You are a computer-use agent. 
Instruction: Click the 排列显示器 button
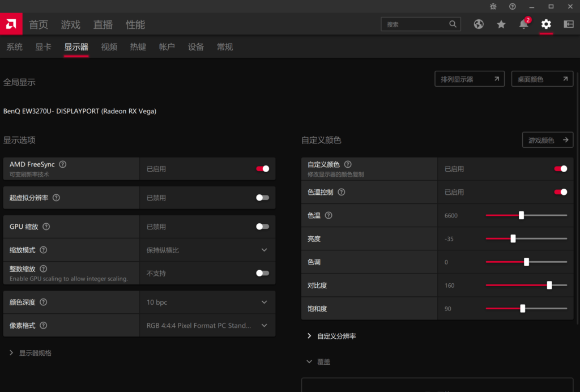click(x=470, y=79)
